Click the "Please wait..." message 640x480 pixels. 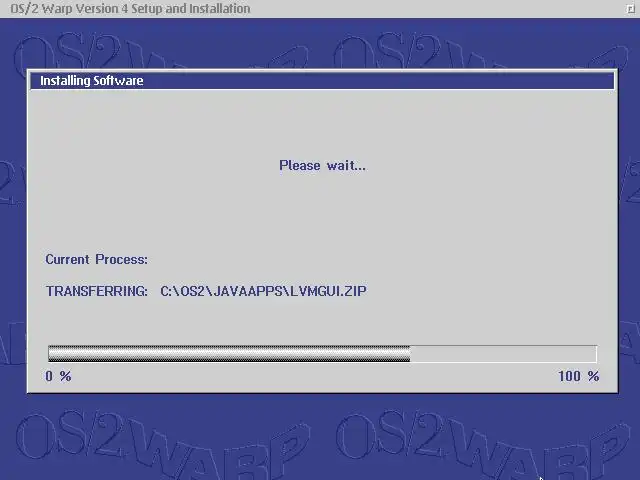click(x=322, y=165)
